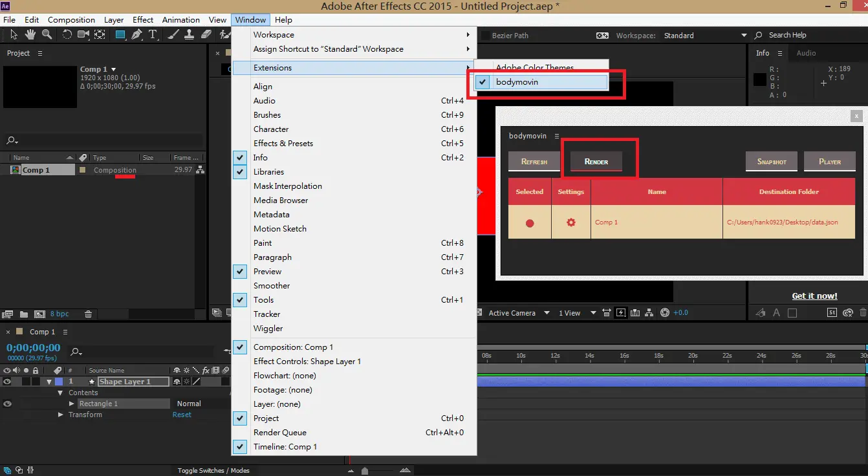Viewport: 868px width, 476px height.
Task: Expand Layer Switches pane icon at timeline bottom
Action: click(7, 470)
